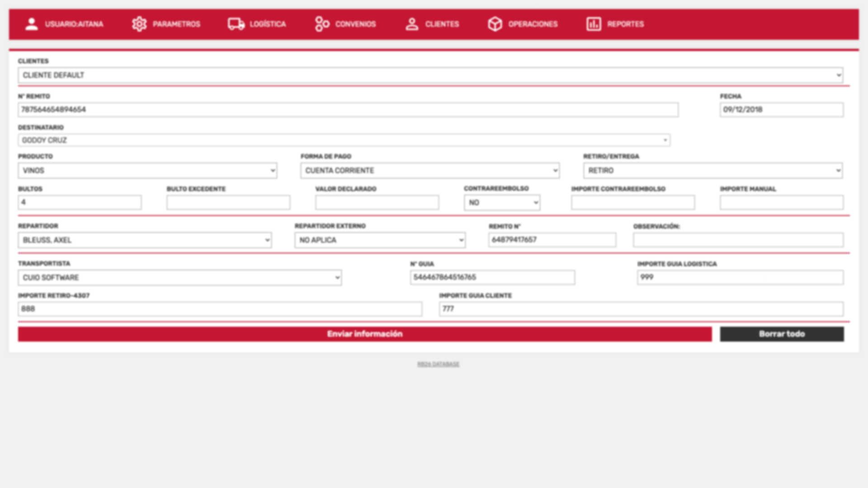Click the Bultos input field

(x=80, y=202)
